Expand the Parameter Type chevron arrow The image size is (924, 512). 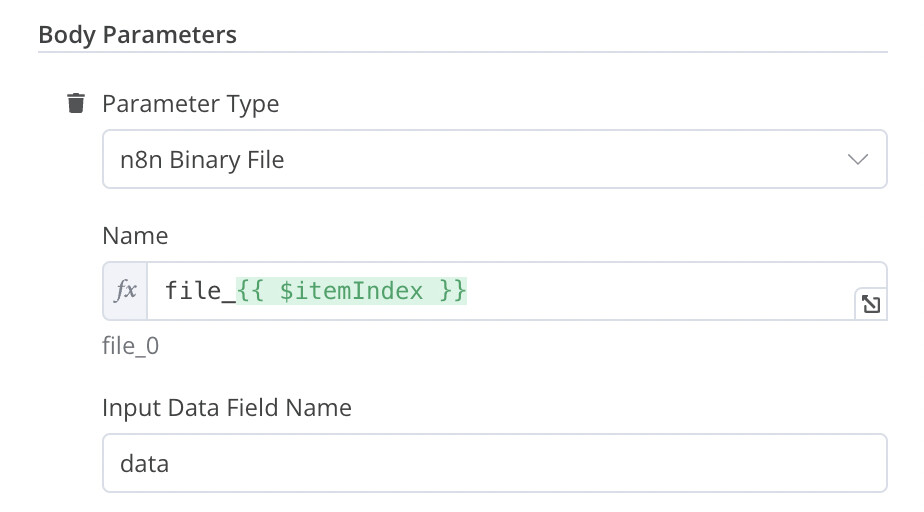pyautogui.click(x=857, y=159)
